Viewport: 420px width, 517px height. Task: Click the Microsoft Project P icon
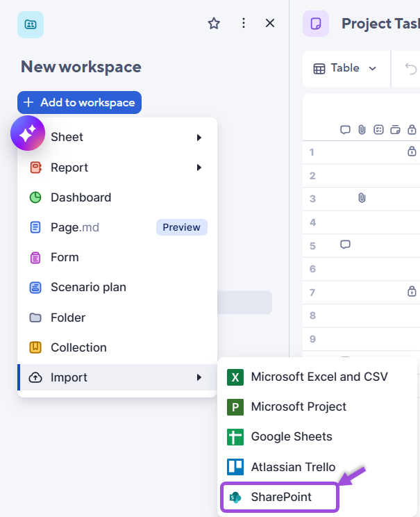(235, 407)
